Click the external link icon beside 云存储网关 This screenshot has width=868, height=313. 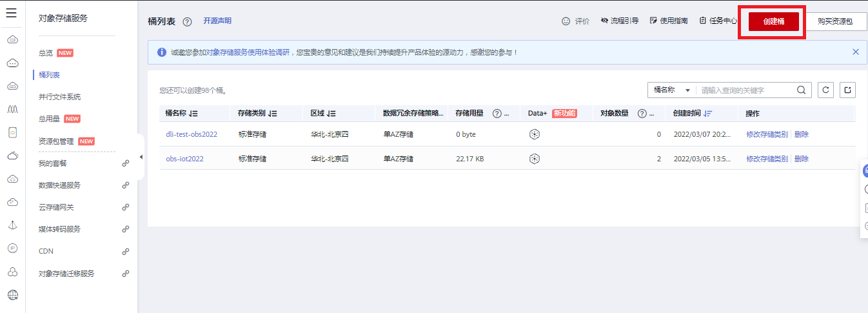(126, 207)
